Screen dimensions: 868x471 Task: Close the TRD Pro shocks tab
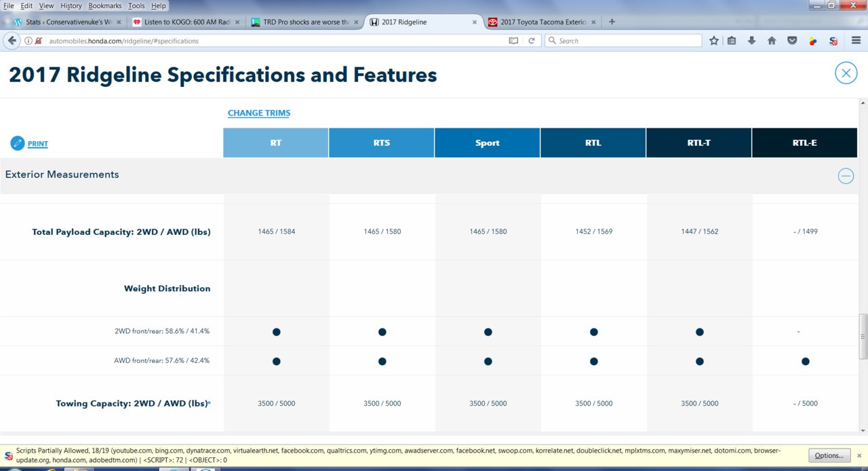click(x=356, y=22)
